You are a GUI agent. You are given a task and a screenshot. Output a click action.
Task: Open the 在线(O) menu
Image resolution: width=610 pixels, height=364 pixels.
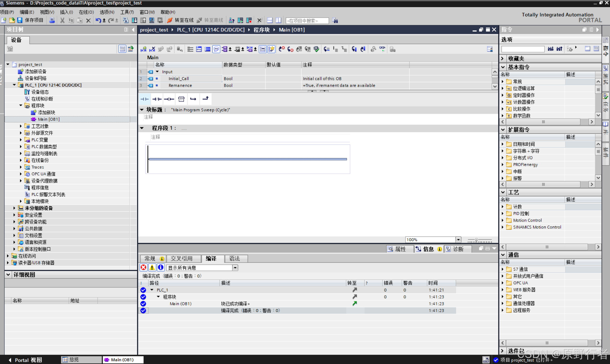coord(86,12)
